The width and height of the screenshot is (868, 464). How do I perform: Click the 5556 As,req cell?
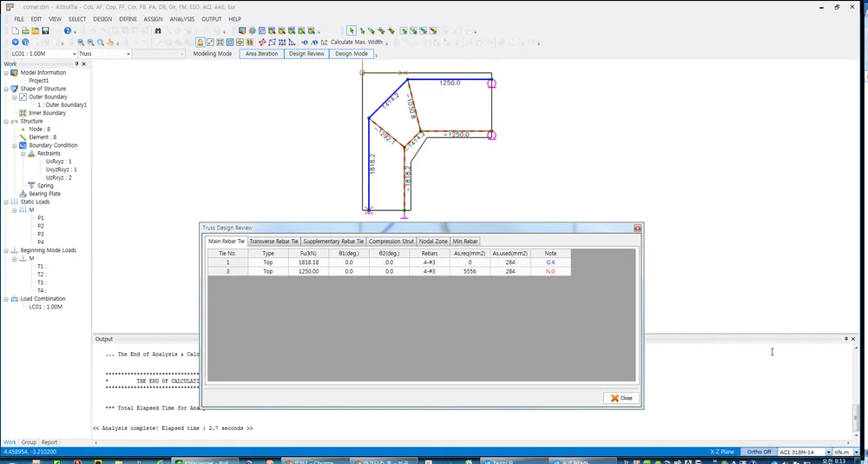click(x=470, y=272)
